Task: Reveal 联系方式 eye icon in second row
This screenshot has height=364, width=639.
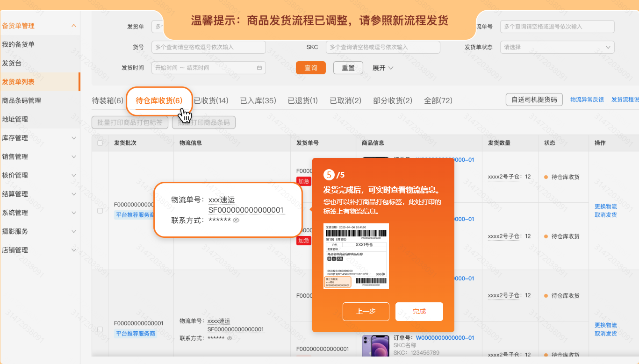Action: (x=230, y=338)
